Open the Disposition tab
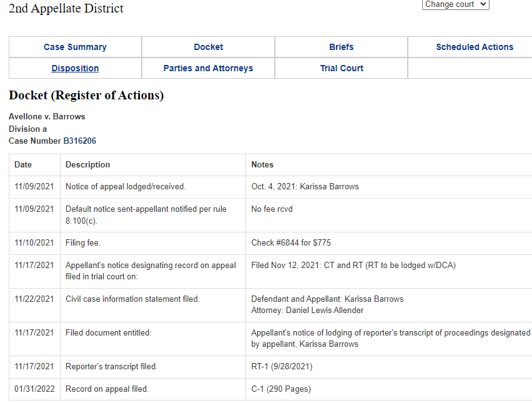The width and height of the screenshot is (532, 403). pos(75,68)
